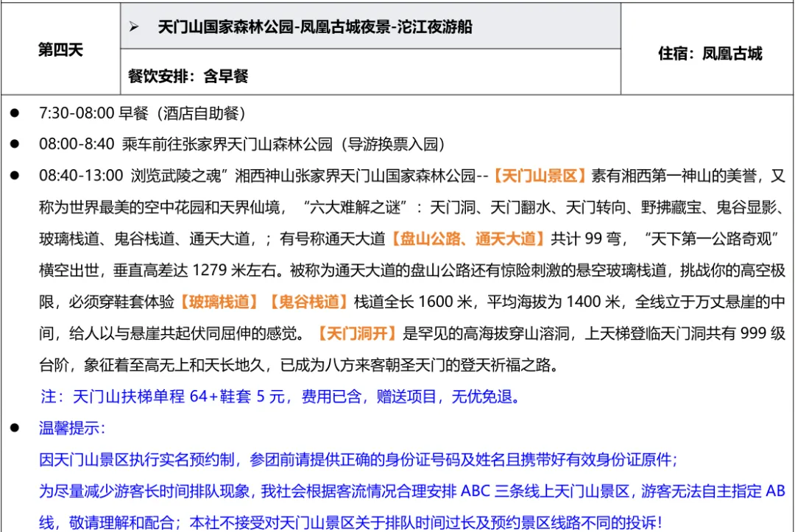This screenshot has width=795, height=532.
Task: Click the blue heading 温馨提示:
Action: 72,428
